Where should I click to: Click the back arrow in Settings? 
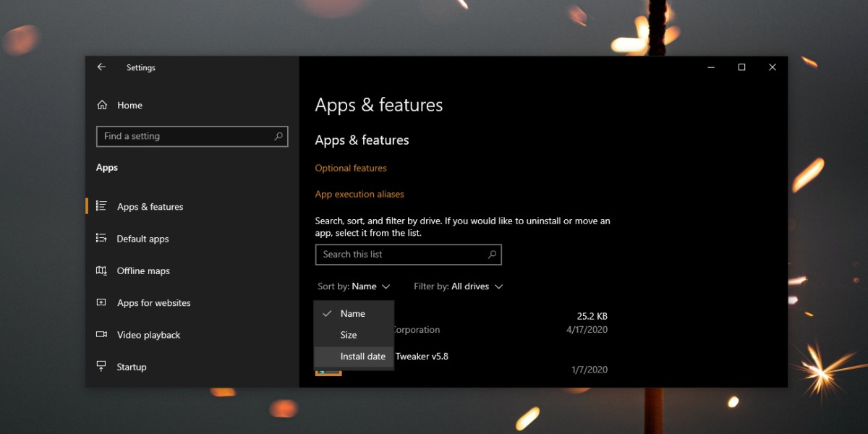101,67
